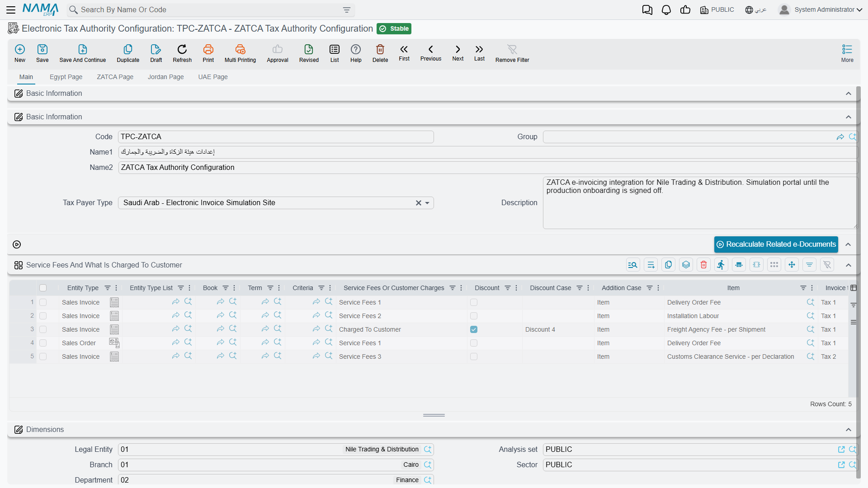Duplicate the current record
Viewport: 868px width, 488px height.
[x=128, y=53]
